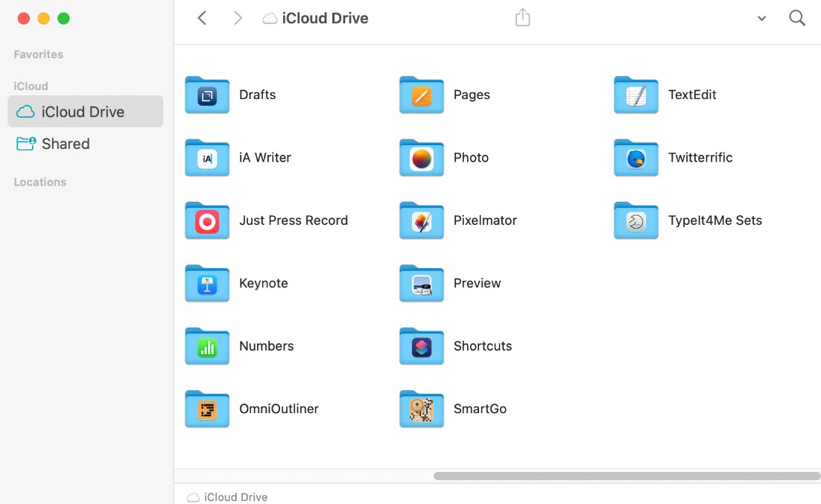Open the Just Press Record folder icon

coord(207,220)
